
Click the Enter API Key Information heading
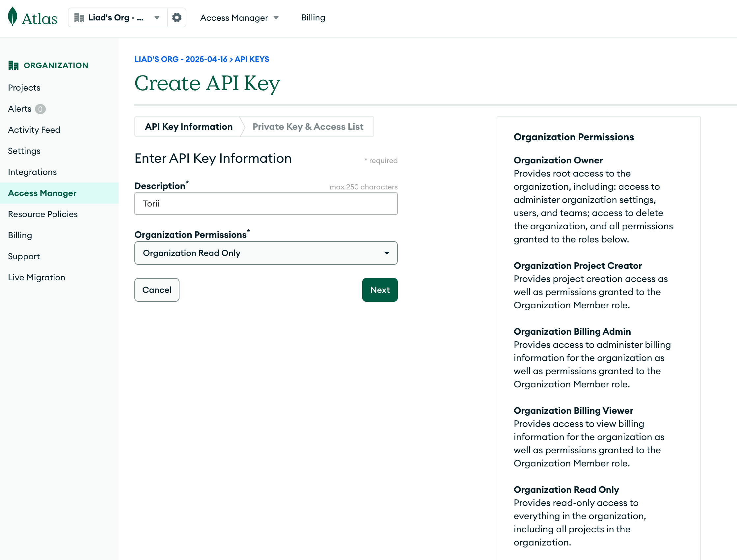(213, 158)
